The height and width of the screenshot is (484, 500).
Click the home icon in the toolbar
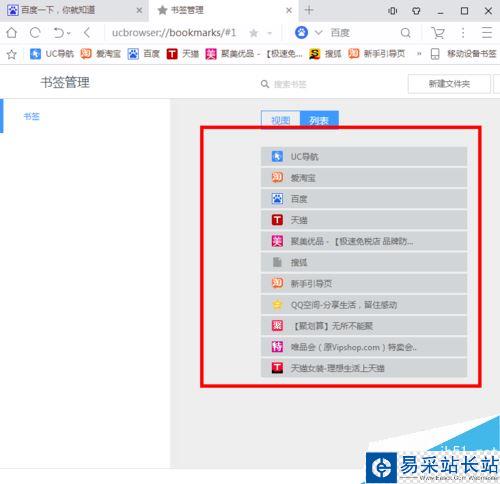pos(12,33)
